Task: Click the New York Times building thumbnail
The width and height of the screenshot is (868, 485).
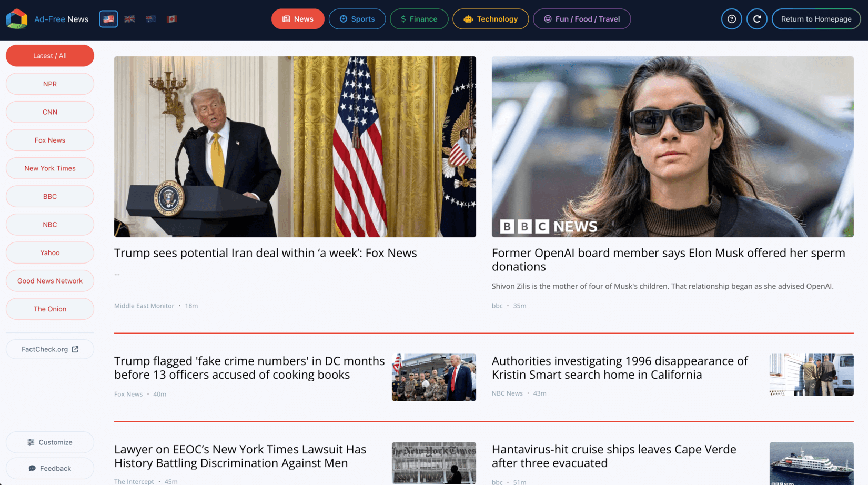Action: tap(434, 463)
